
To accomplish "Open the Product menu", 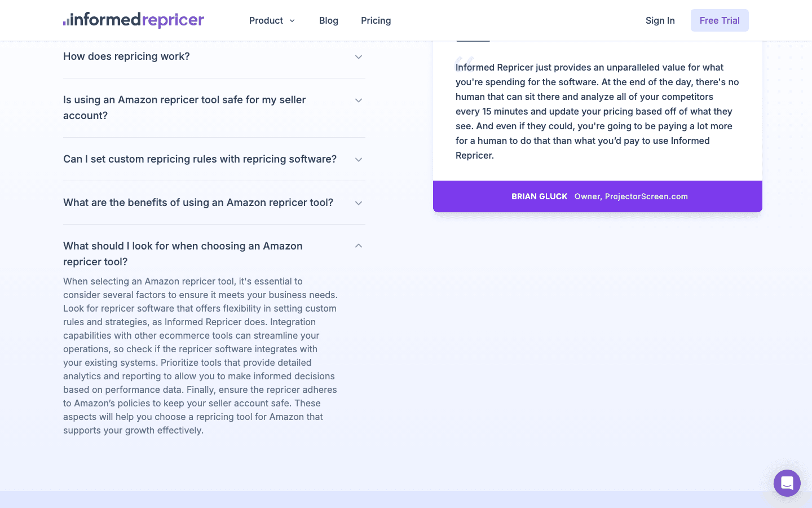I will point(266,20).
